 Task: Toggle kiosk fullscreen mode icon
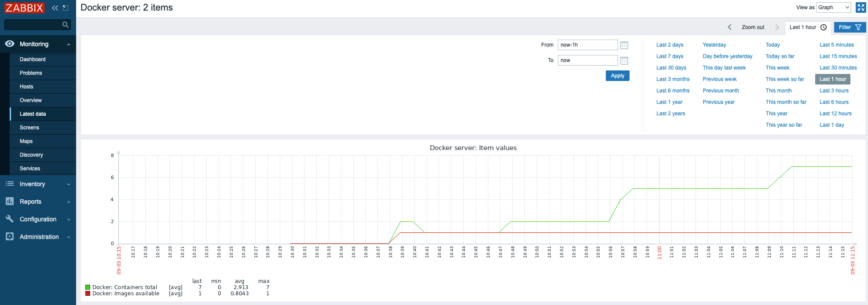861,7
